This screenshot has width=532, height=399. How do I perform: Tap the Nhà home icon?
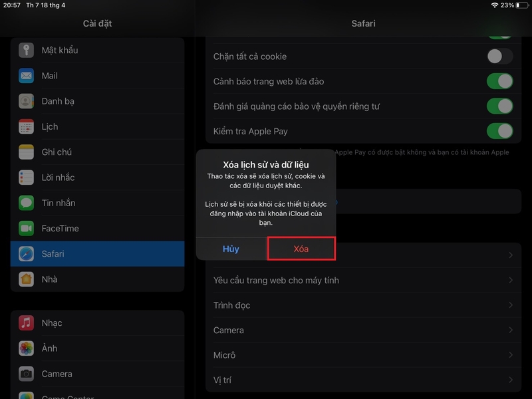pos(26,279)
